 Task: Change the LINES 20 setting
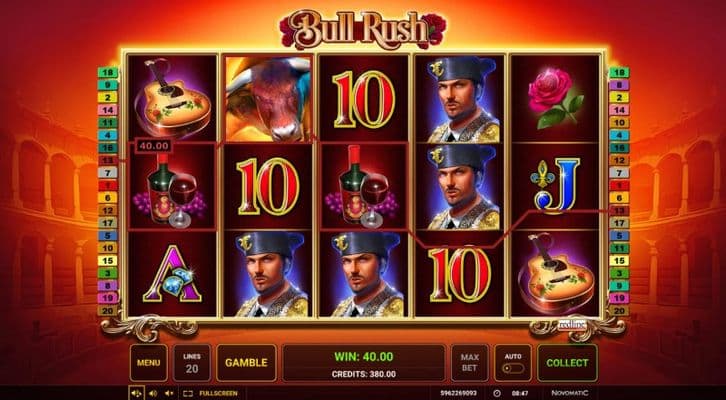tap(192, 363)
